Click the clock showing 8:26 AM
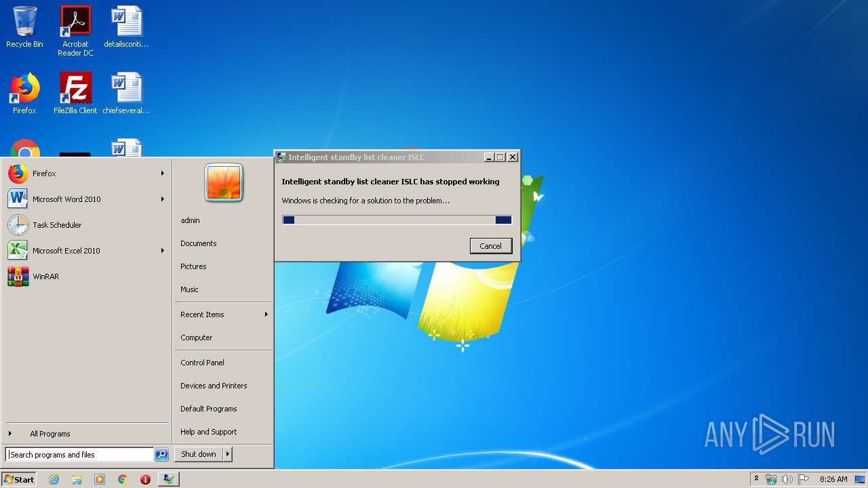This screenshot has width=868, height=488. tap(833, 479)
